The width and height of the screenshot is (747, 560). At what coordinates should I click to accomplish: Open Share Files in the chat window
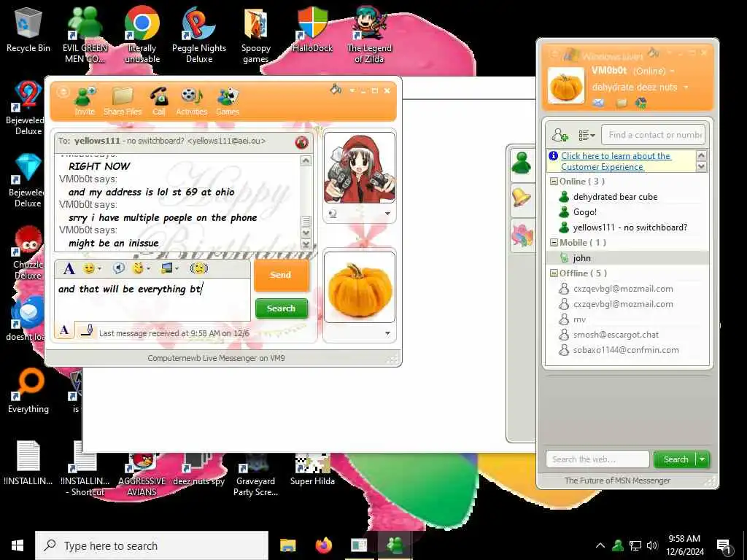(x=123, y=101)
